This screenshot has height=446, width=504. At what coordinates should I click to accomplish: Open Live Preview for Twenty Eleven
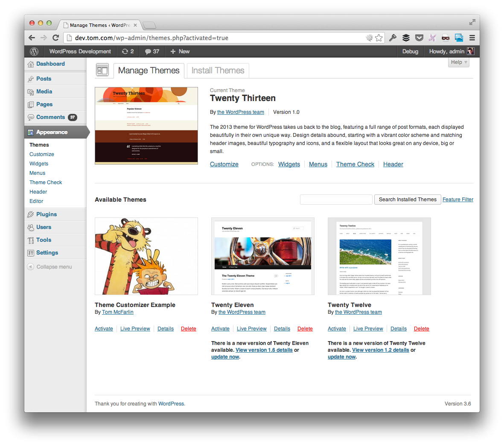[252, 328]
